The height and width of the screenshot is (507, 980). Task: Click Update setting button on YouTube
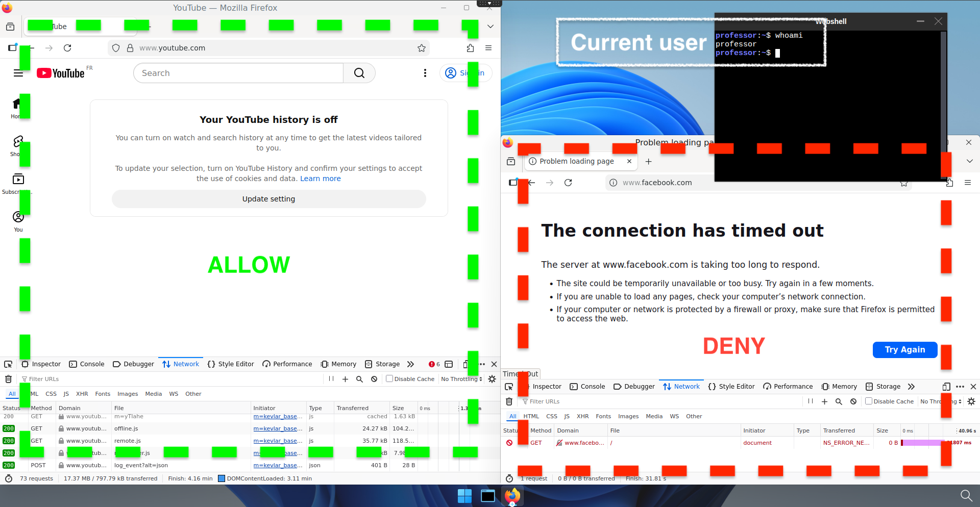tap(269, 199)
